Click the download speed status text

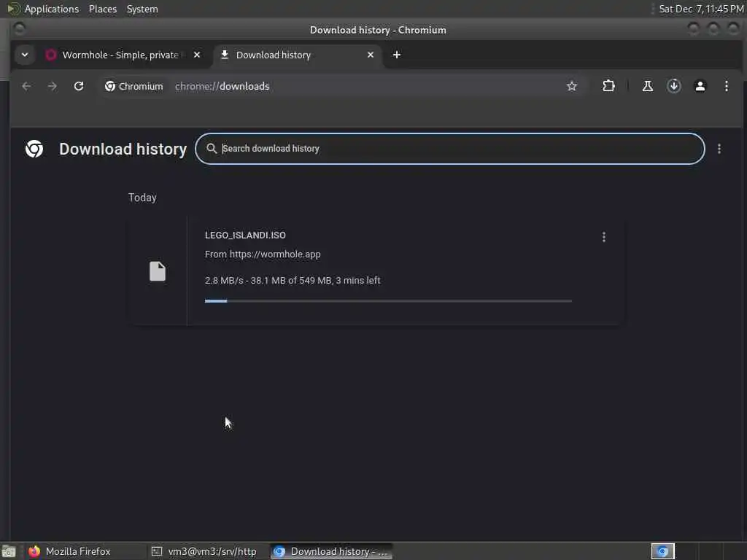pyautogui.click(x=293, y=281)
